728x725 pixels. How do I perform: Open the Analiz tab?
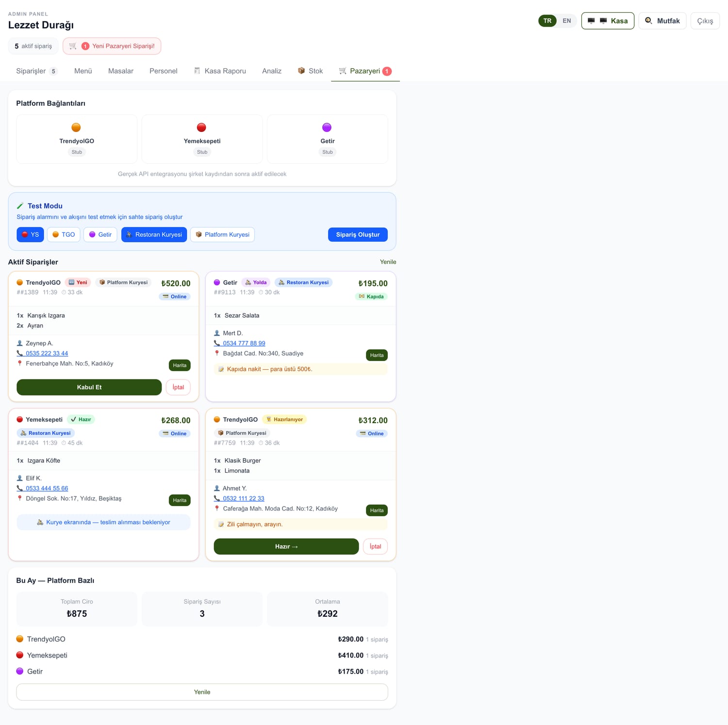click(272, 71)
